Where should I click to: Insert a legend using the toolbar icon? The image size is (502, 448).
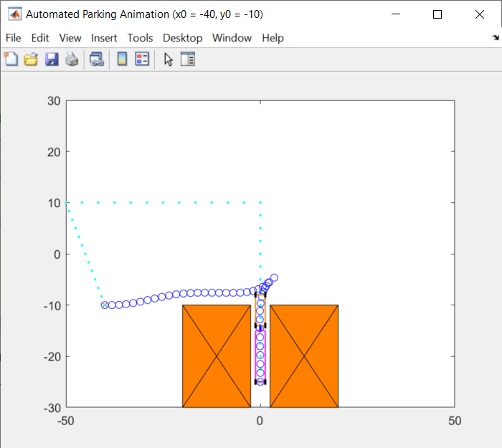[x=142, y=59]
